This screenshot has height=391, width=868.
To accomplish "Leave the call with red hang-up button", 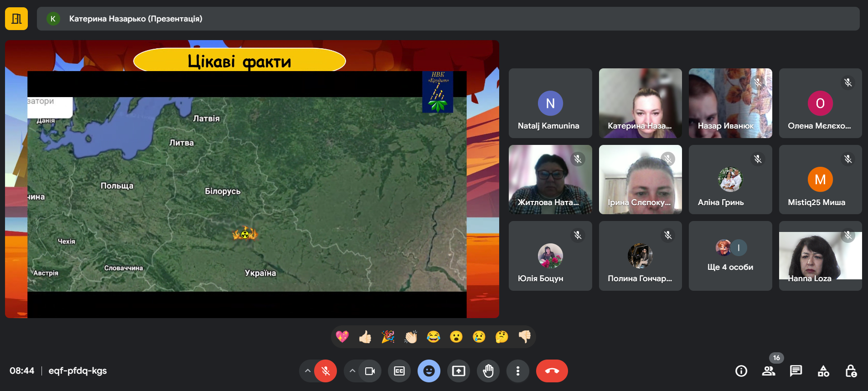I will [x=552, y=371].
